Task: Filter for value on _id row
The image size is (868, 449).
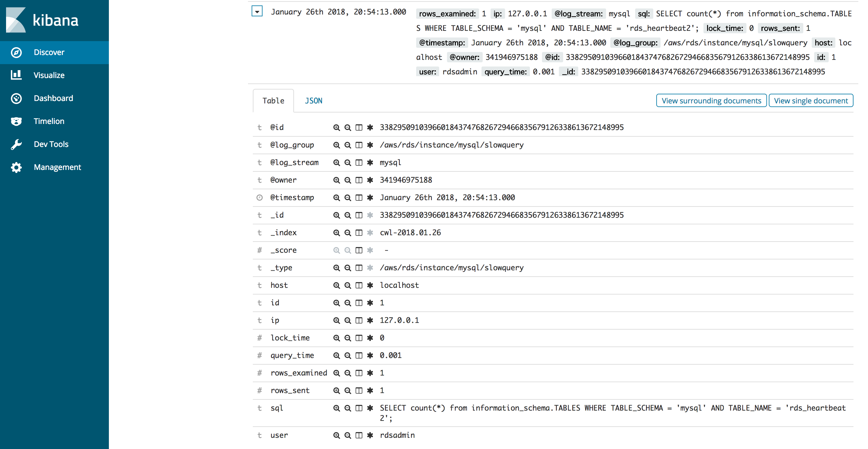Action: click(336, 215)
